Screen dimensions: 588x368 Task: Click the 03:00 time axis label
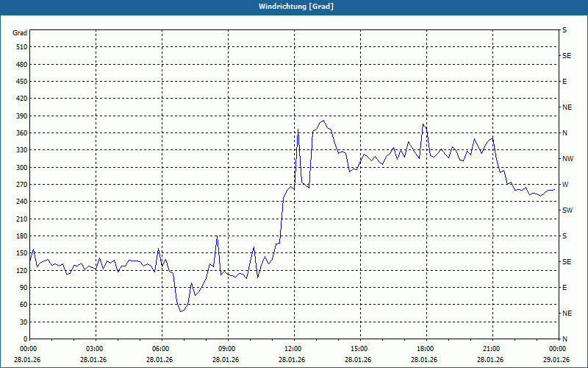(93, 349)
